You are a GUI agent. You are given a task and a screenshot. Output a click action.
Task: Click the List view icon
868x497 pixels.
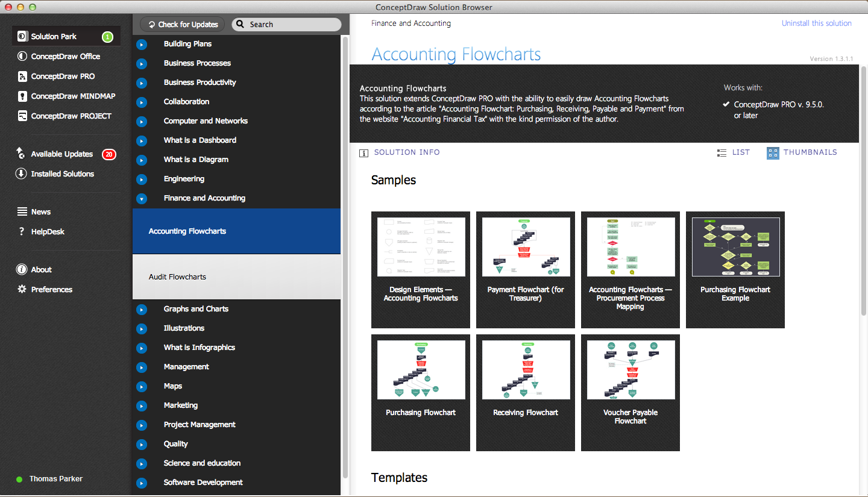722,153
